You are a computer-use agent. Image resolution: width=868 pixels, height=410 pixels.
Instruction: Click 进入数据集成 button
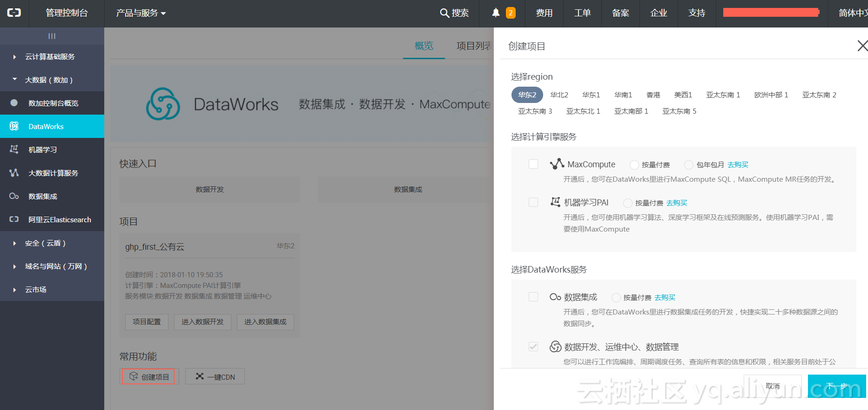(x=265, y=322)
